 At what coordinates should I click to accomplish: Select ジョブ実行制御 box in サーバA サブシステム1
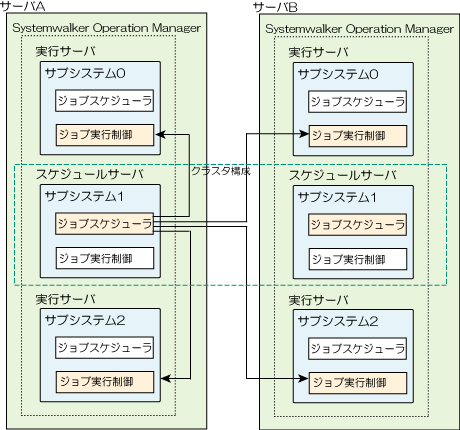(x=105, y=258)
